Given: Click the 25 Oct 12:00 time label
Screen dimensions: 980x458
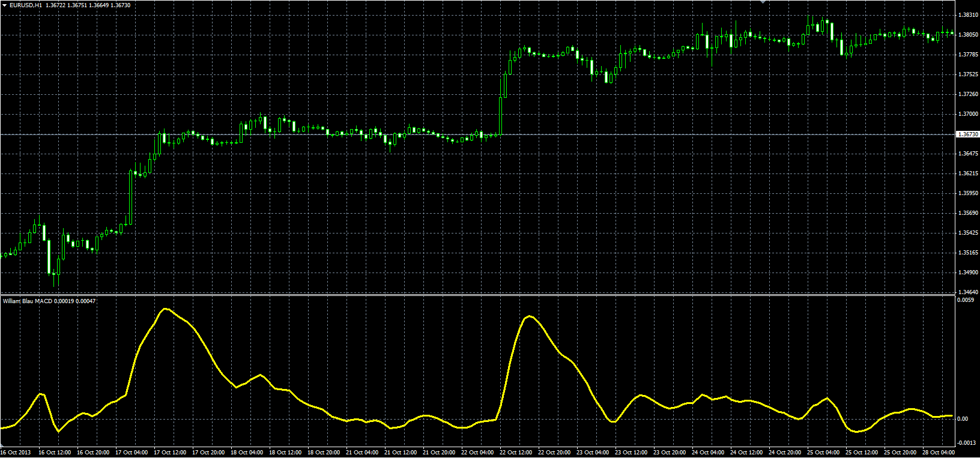Looking at the screenshot, I should click(862, 453).
